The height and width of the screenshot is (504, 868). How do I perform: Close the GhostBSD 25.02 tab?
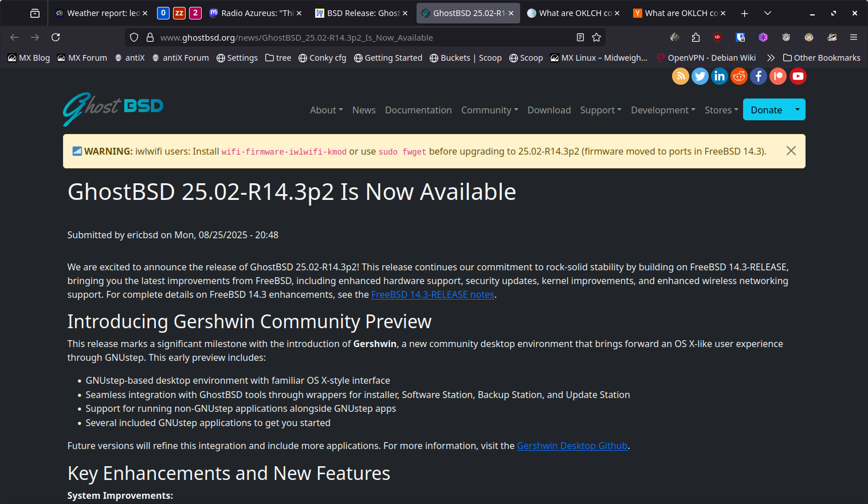[511, 13]
